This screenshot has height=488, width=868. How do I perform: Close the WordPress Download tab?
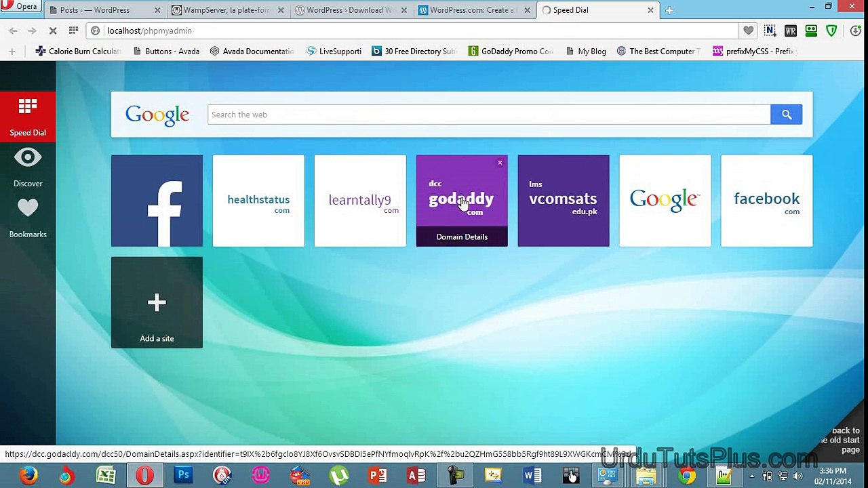[x=403, y=10]
